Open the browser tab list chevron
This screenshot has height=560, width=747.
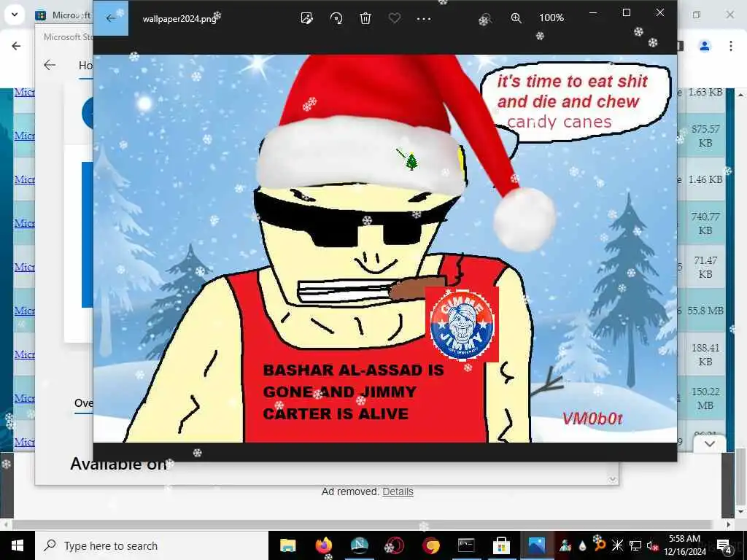15,15
